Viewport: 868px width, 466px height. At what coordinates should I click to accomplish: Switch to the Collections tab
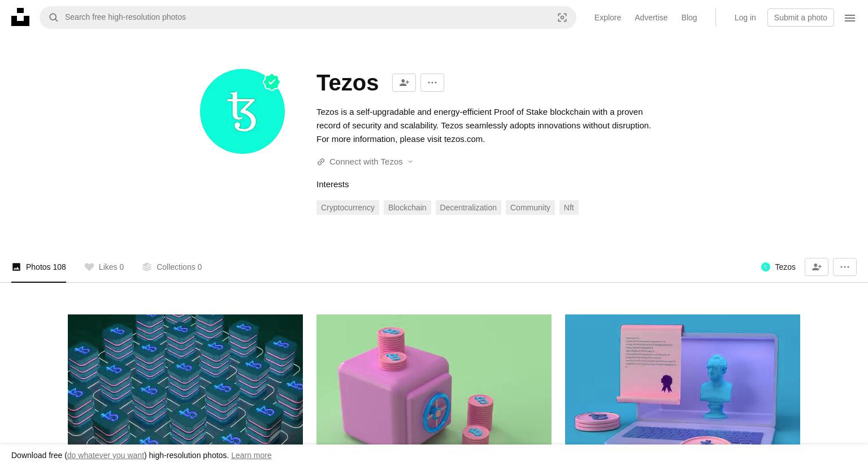[x=172, y=267]
